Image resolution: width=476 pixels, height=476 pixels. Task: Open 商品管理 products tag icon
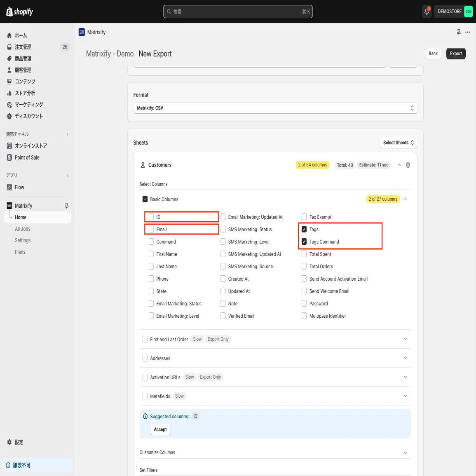pos(9,59)
